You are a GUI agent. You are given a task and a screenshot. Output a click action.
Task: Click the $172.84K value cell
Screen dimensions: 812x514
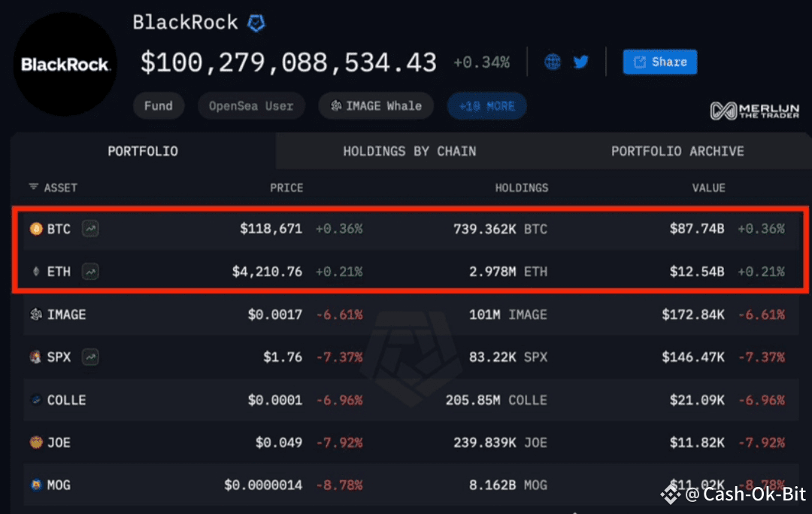pos(693,314)
